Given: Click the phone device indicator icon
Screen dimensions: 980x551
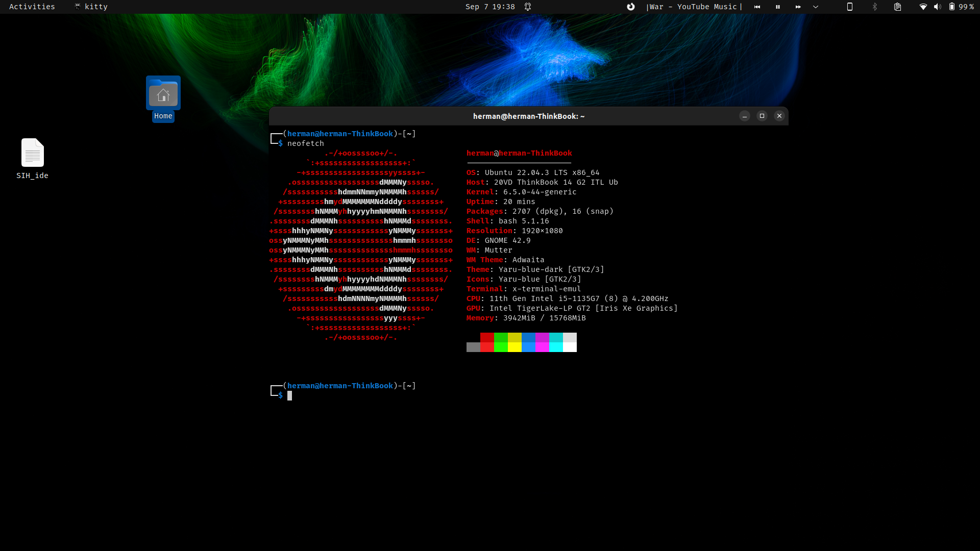Looking at the screenshot, I should click(850, 7).
